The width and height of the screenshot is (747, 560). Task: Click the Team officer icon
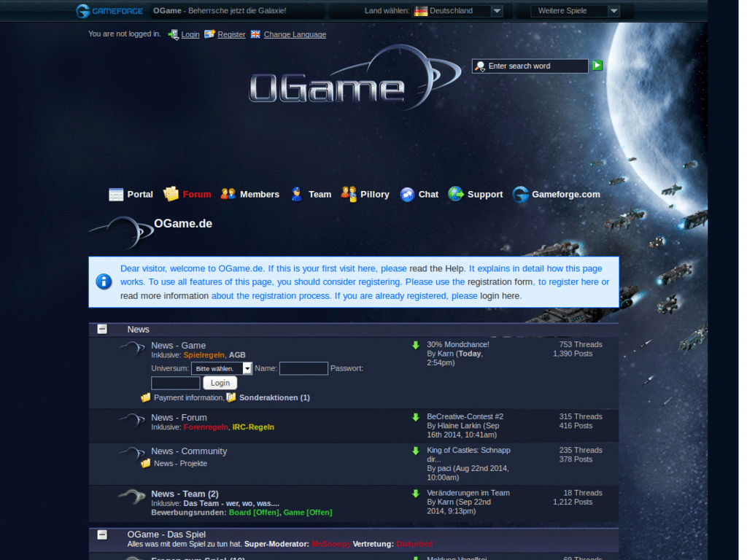tap(297, 194)
